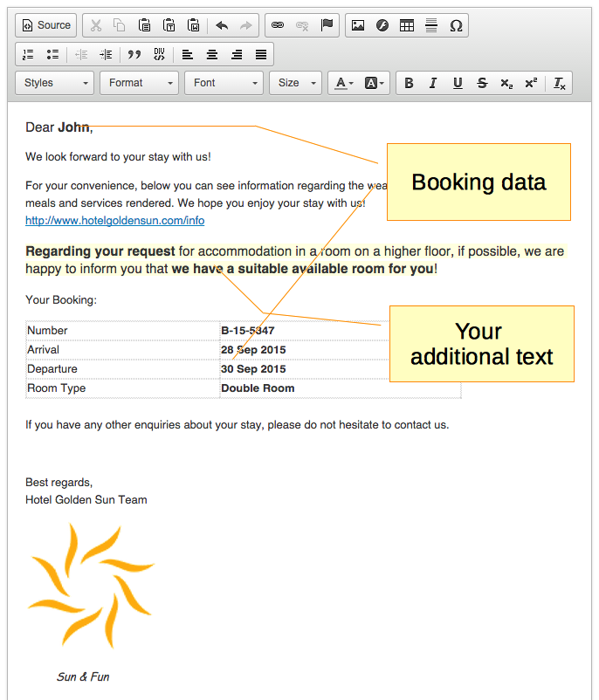Image resolution: width=599 pixels, height=700 pixels.
Task: Toggle Strikethrough formatting
Action: (482, 83)
